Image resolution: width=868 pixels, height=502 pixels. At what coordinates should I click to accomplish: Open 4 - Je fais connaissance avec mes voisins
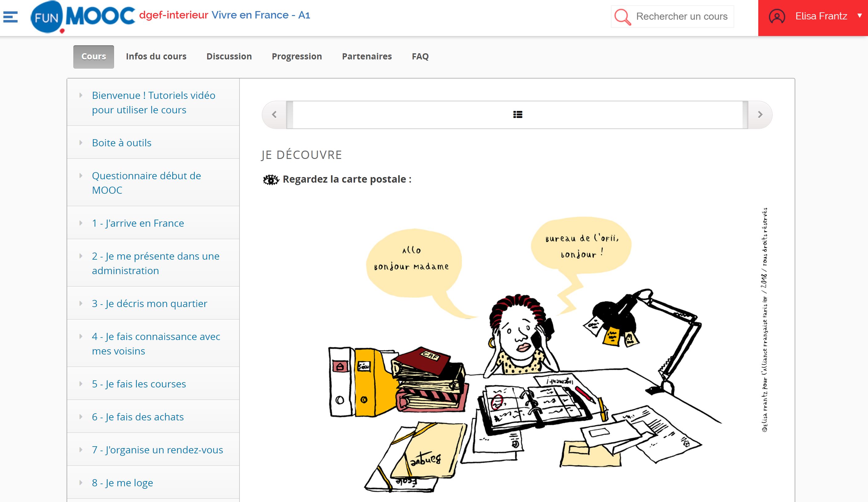coord(156,344)
